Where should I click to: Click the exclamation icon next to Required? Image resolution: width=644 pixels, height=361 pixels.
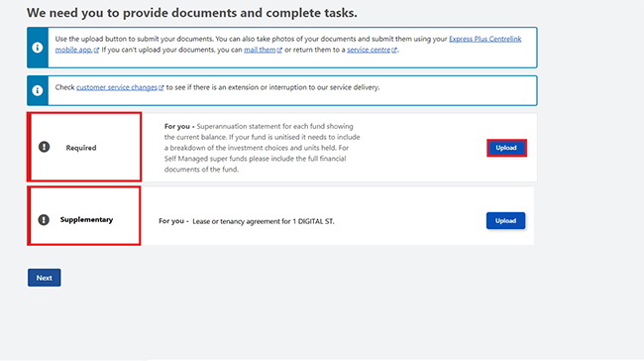tap(44, 147)
